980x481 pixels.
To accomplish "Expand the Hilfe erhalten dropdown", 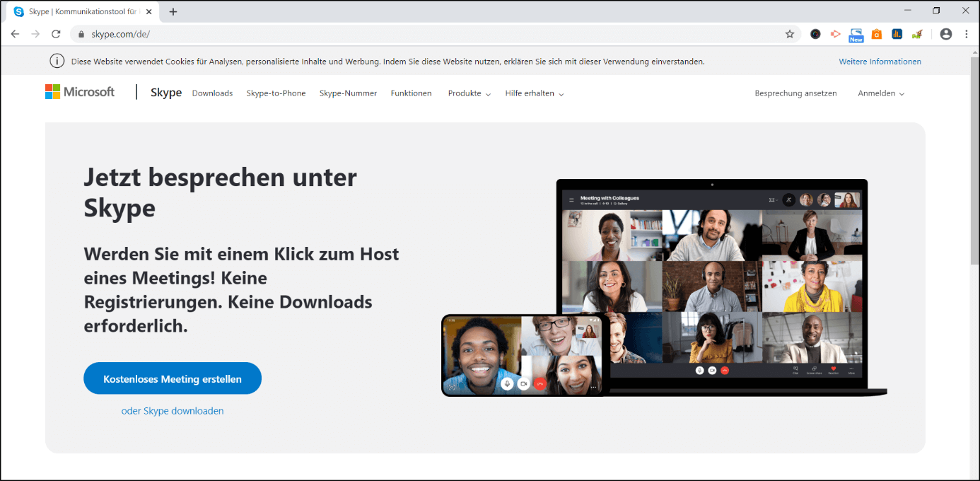I will (535, 93).
